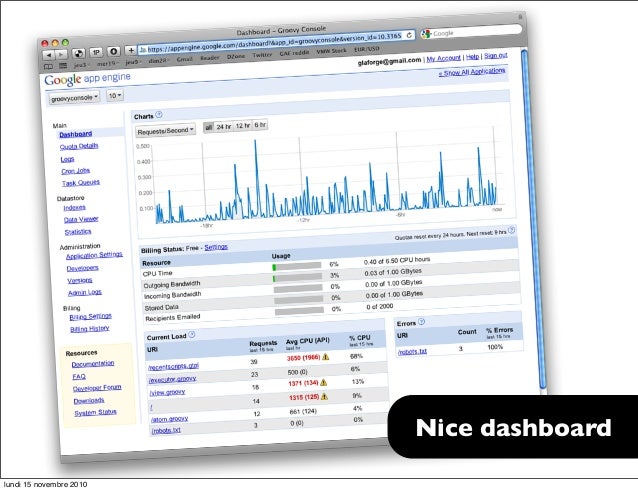This screenshot has width=638, height=491.
Task: Click the Stored Data usage bar
Action: [299, 300]
